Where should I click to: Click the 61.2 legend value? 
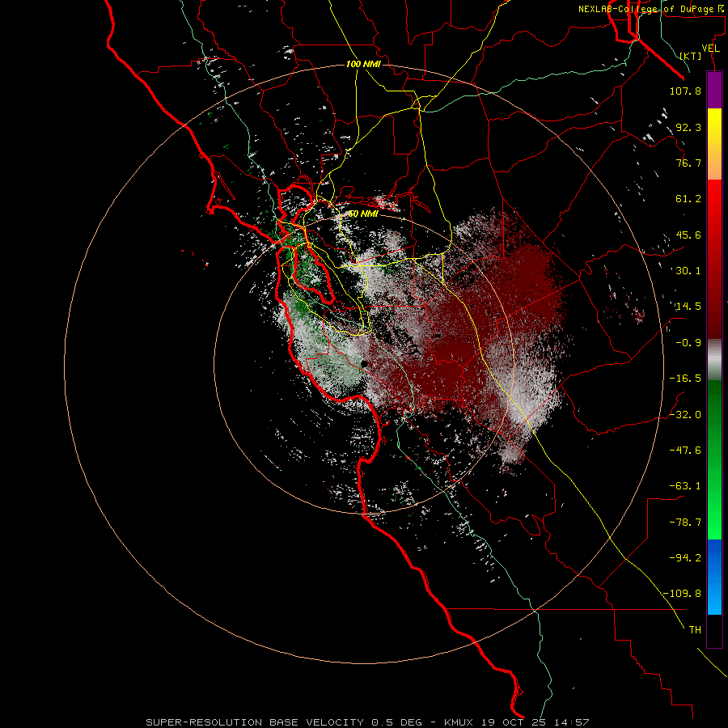688,199
